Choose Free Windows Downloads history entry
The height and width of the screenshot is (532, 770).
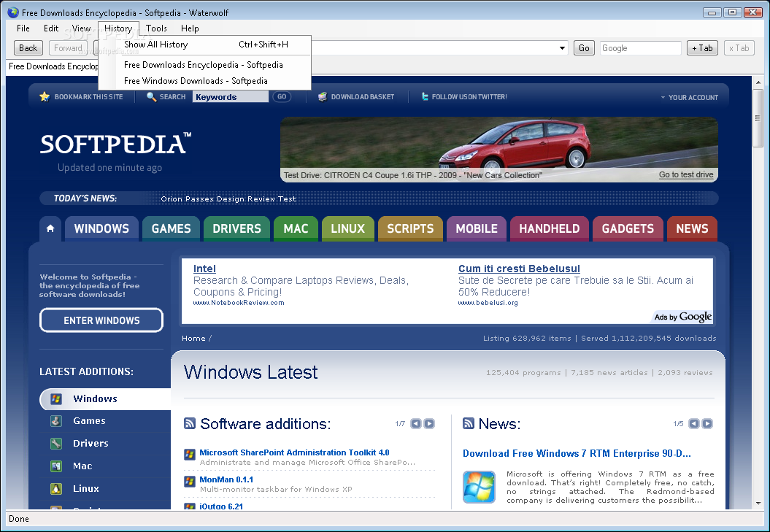[205, 80]
